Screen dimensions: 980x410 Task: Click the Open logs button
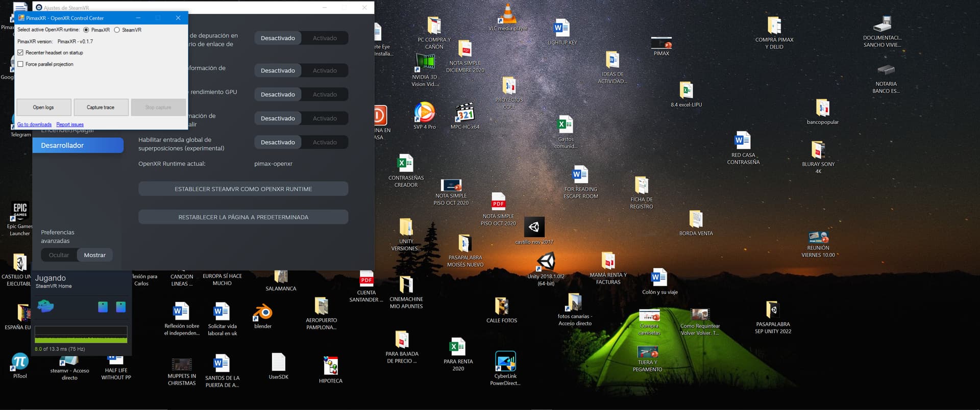[43, 107]
